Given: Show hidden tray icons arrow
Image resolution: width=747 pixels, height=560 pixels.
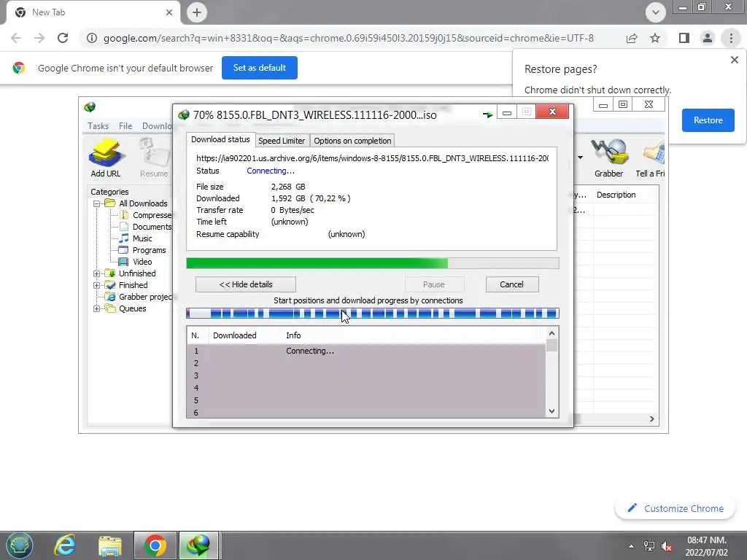Looking at the screenshot, I should [631, 546].
